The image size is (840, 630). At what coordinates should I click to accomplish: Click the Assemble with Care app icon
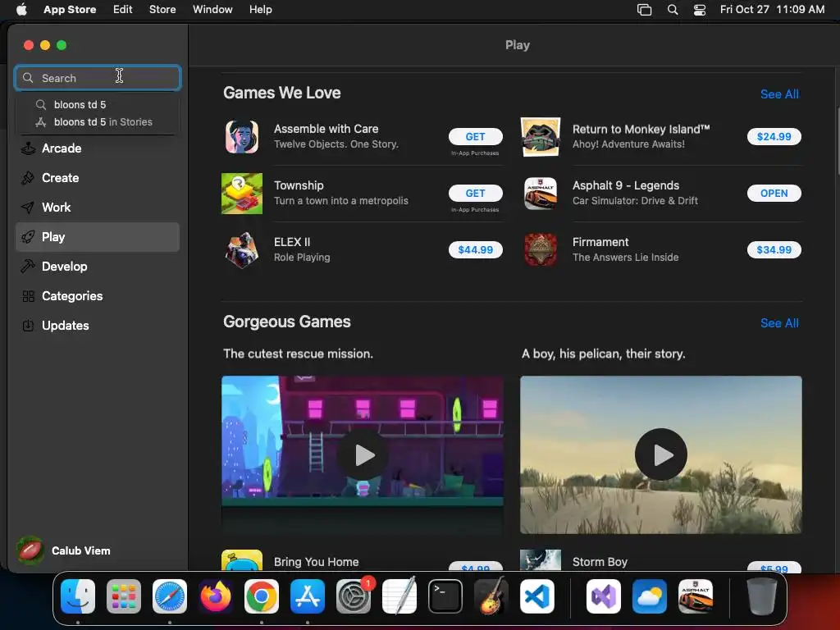pos(242,137)
